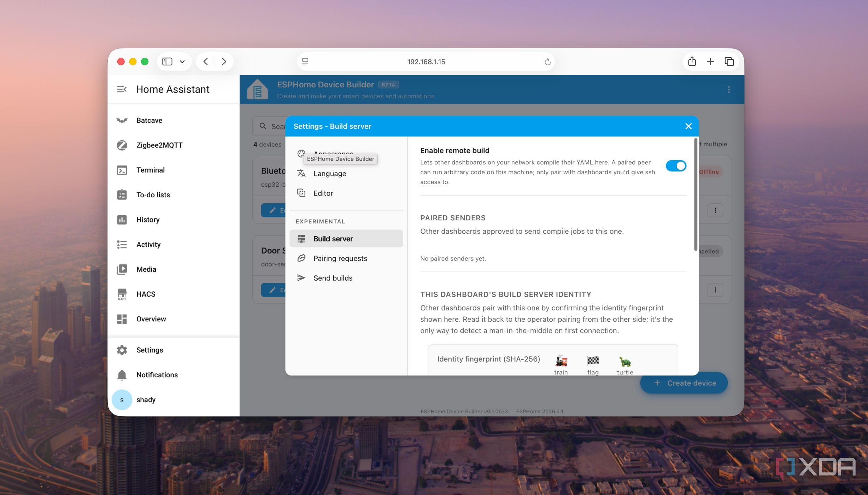Click the train fingerprint emoji
The width and height of the screenshot is (868, 495).
561,361
